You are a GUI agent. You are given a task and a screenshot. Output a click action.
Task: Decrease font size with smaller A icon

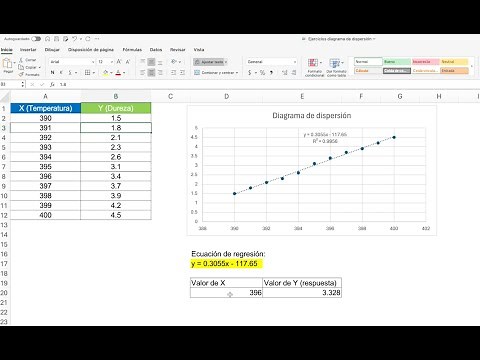click(128, 62)
